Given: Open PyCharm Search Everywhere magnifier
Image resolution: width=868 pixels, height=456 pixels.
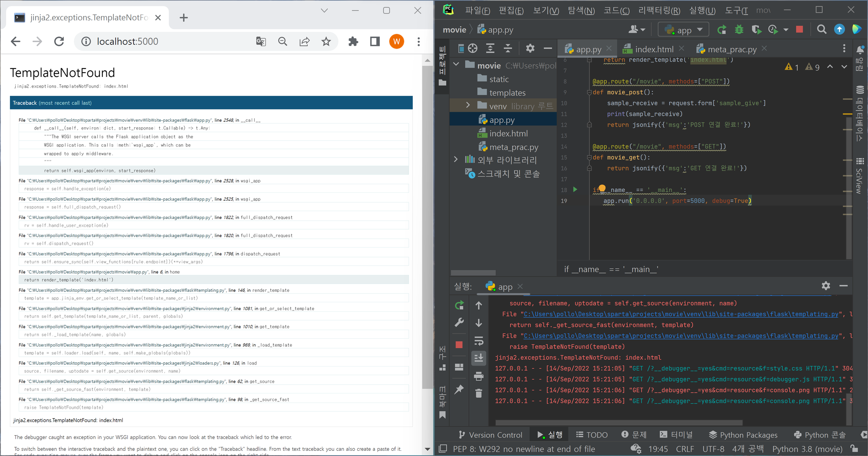Looking at the screenshot, I should point(822,30).
